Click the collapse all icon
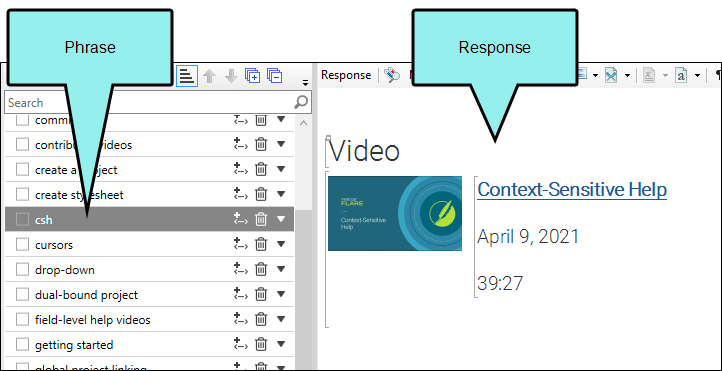722x371 pixels. (275, 75)
